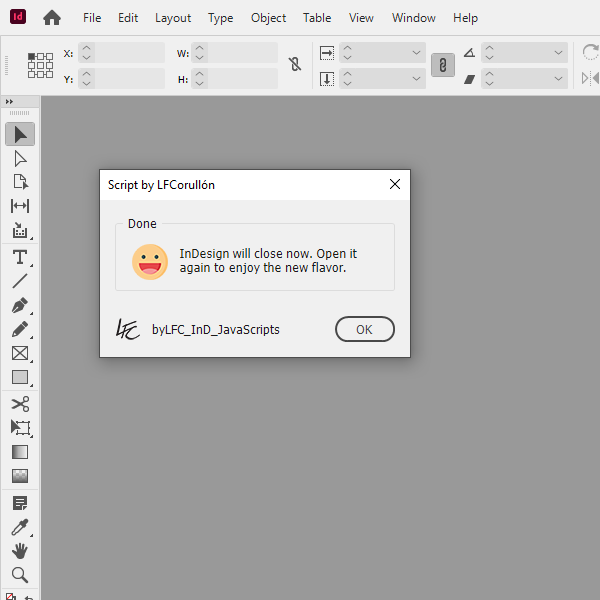600x600 pixels.
Task: Click the smiley face emoji in dialog
Action: tap(150, 262)
